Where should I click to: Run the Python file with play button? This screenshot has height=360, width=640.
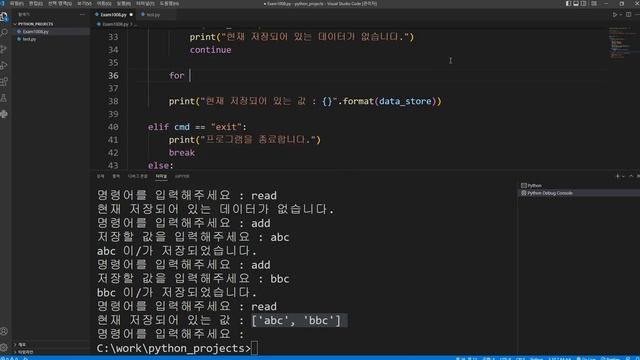click(x=615, y=15)
